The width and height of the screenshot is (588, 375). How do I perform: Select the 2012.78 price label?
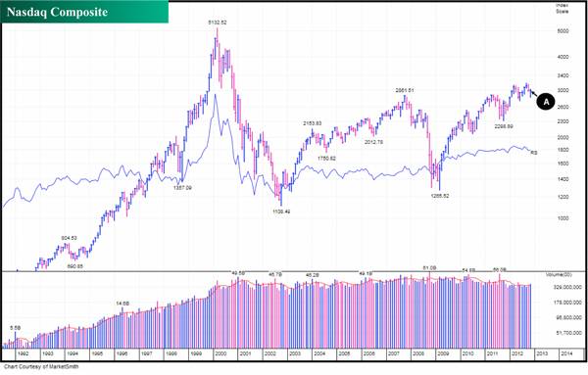(374, 142)
